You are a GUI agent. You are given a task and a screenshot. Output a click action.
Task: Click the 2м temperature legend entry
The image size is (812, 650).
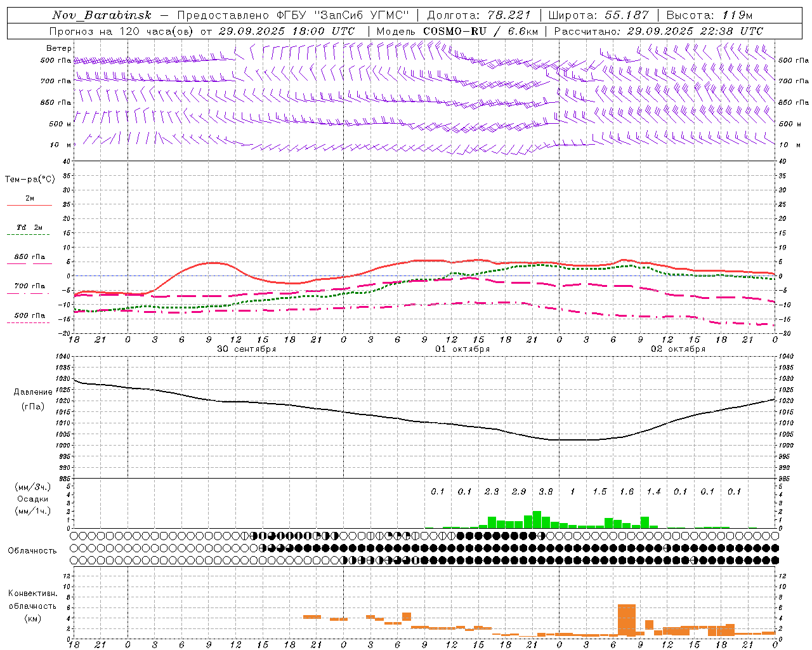(30, 199)
